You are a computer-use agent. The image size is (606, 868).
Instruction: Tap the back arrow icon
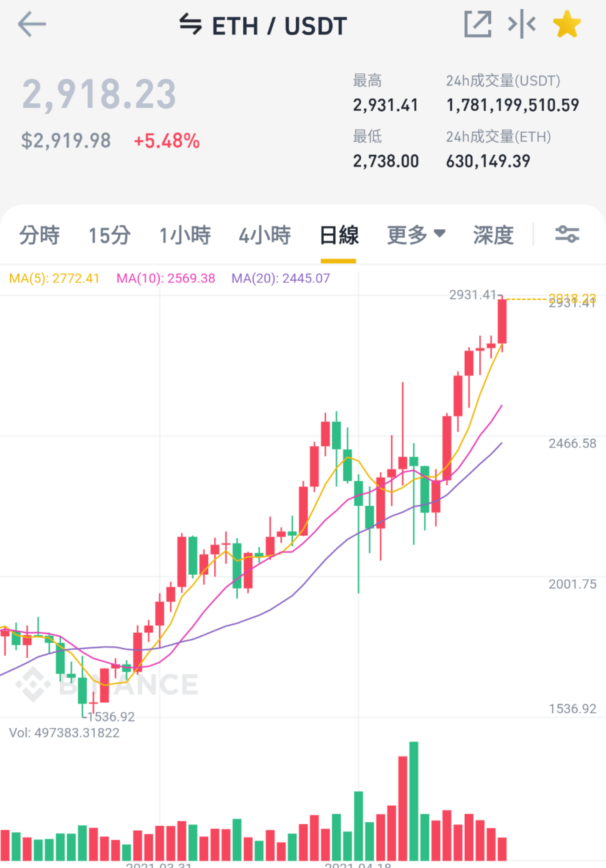pyautogui.click(x=32, y=24)
